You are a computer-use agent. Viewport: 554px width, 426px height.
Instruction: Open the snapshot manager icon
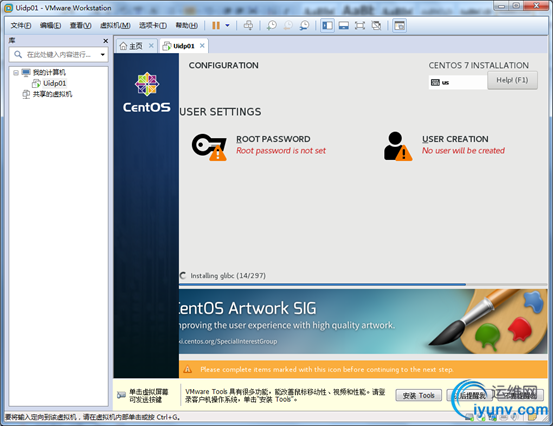(304, 25)
